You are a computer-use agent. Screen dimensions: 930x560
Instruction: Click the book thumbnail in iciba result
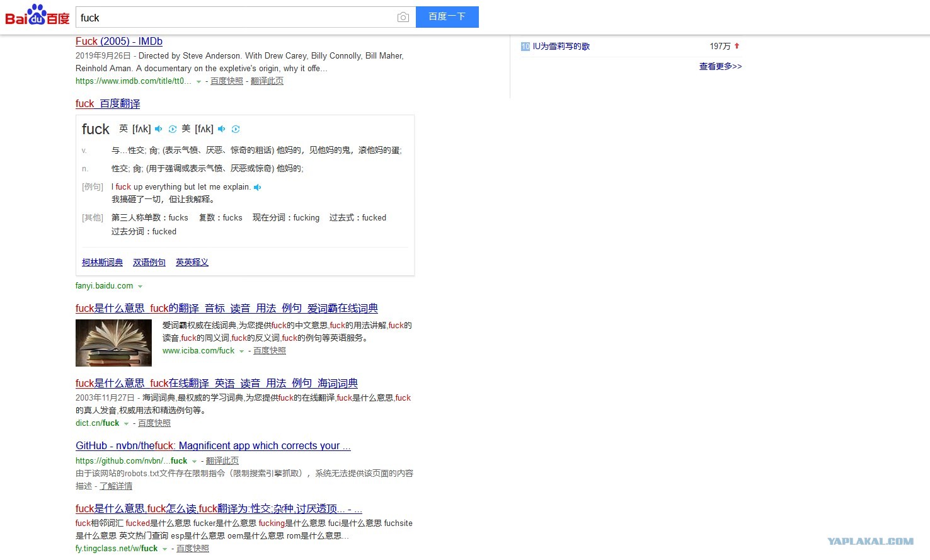(113, 343)
